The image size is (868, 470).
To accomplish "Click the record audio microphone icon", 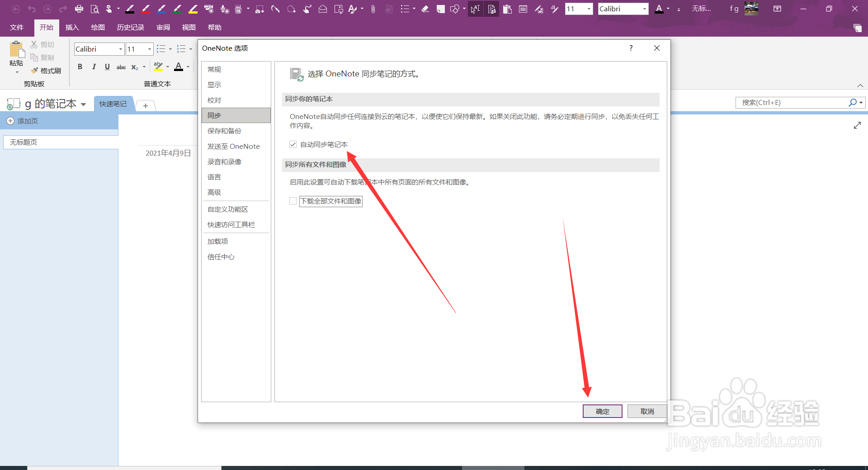I will click(x=225, y=9).
